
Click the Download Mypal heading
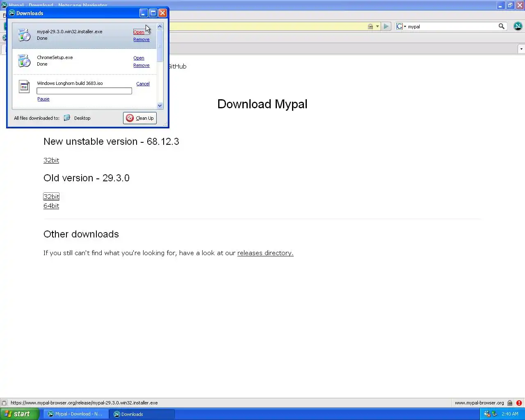pos(262,104)
